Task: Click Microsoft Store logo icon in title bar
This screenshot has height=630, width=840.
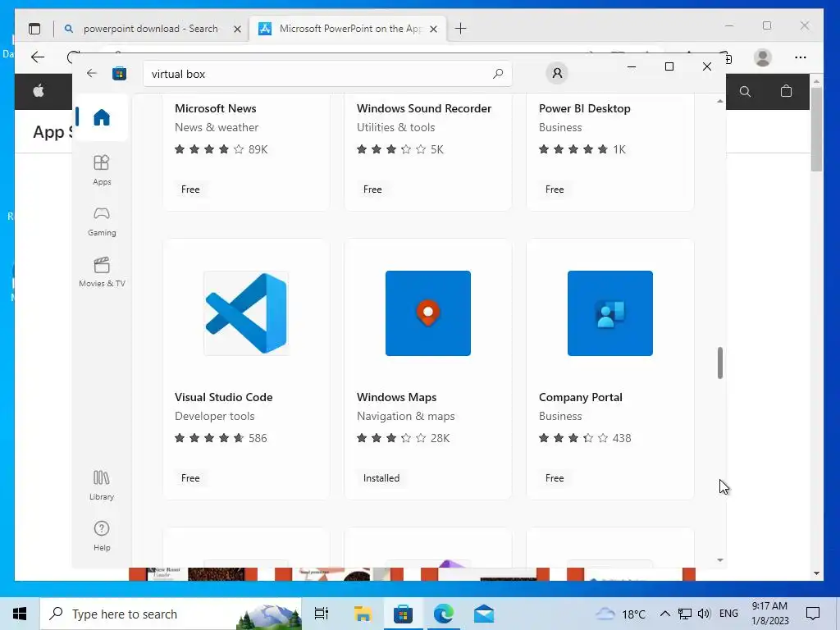Action: point(120,73)
